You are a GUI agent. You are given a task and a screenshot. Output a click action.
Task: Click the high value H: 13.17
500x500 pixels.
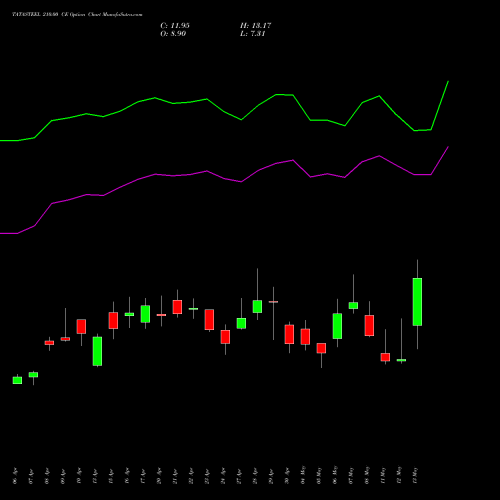click(x=255, y=26)
